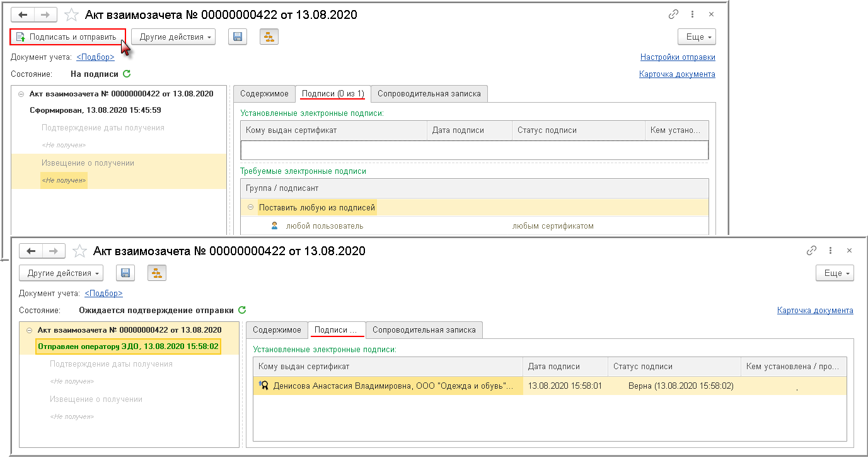Select 'любой пользователь' row
This screenshot has width=868, height=458.
click(x=475, y=226)
